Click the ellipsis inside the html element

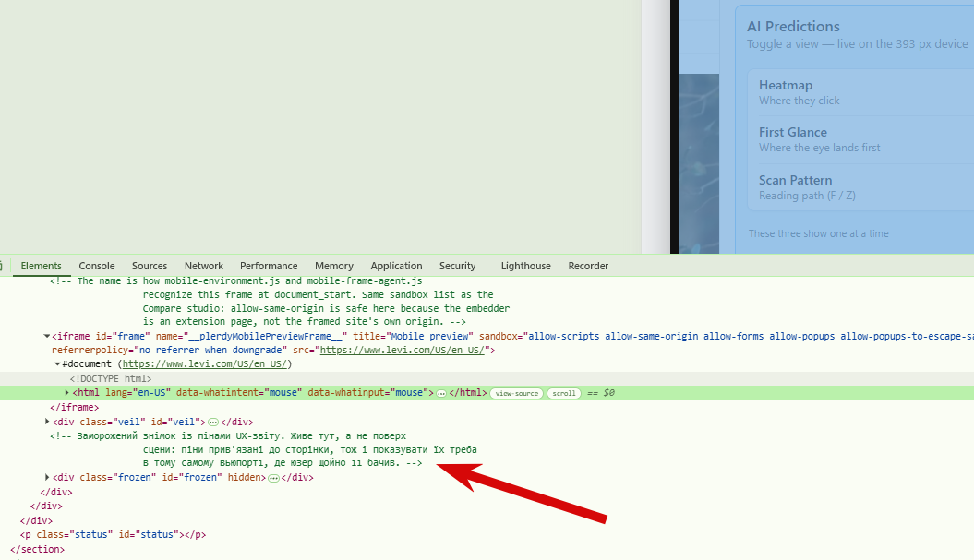[441, 393]
